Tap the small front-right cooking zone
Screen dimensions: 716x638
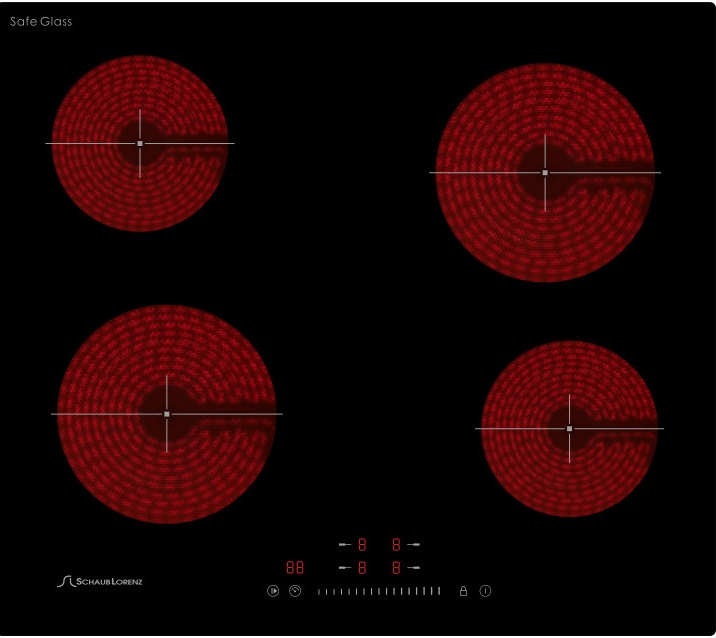tap(569, 428)
